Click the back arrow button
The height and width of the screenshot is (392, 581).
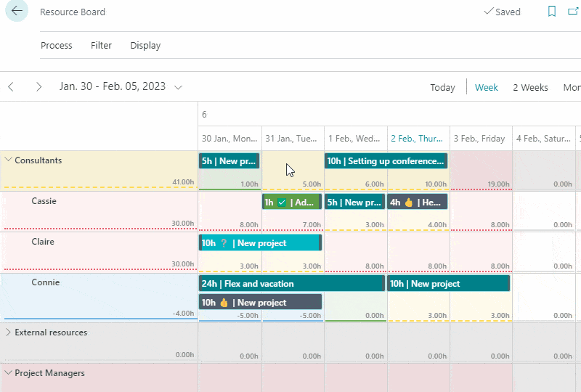point(16,12)
